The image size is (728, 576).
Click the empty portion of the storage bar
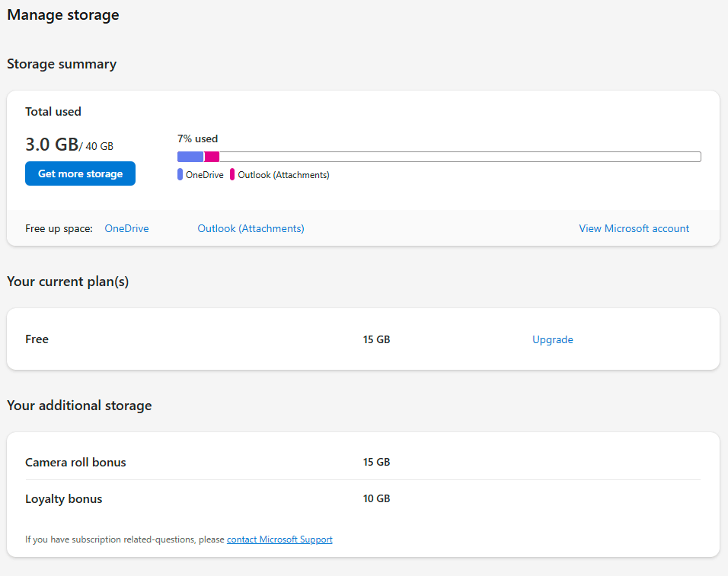(x=460, y=157)
